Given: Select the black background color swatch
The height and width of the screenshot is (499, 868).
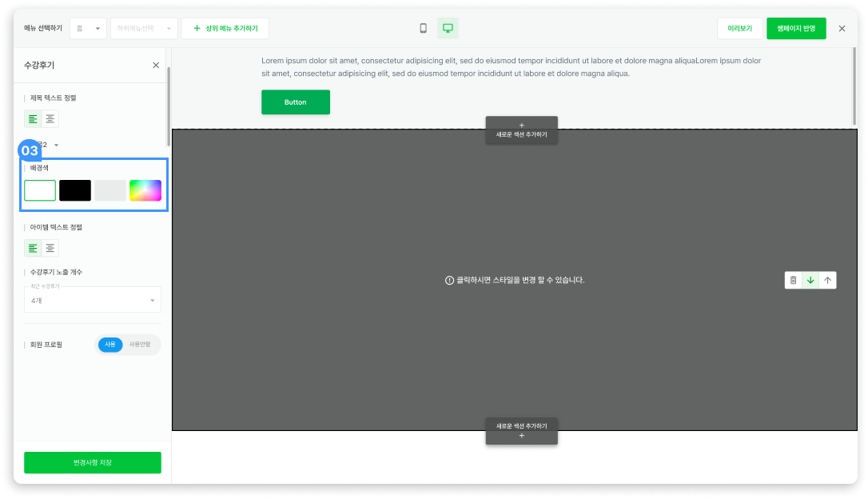Looking at the screenshot, I should tap(75, 190).
